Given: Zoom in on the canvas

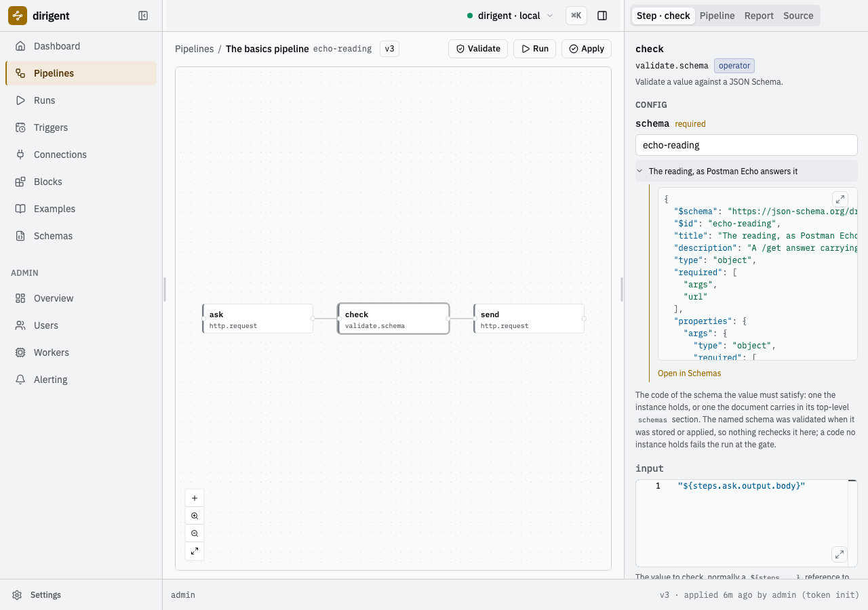Looking at the screenshot, I should click(x=195, y=516).
